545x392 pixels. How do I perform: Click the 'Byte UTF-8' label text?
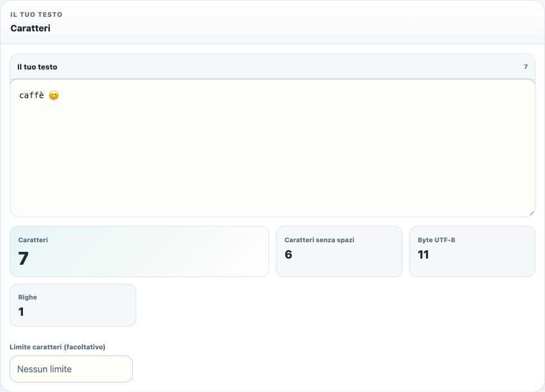point(436,240)
